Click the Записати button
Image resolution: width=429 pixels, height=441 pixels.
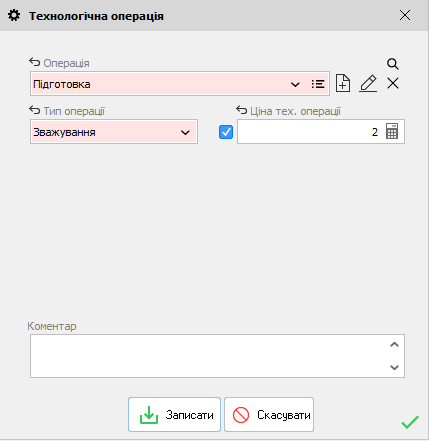click(174, 414)
